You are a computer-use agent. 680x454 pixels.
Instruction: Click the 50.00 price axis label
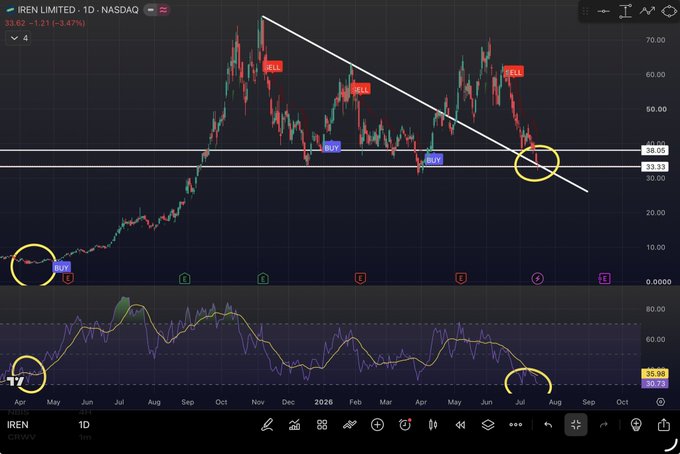(655, 109)
